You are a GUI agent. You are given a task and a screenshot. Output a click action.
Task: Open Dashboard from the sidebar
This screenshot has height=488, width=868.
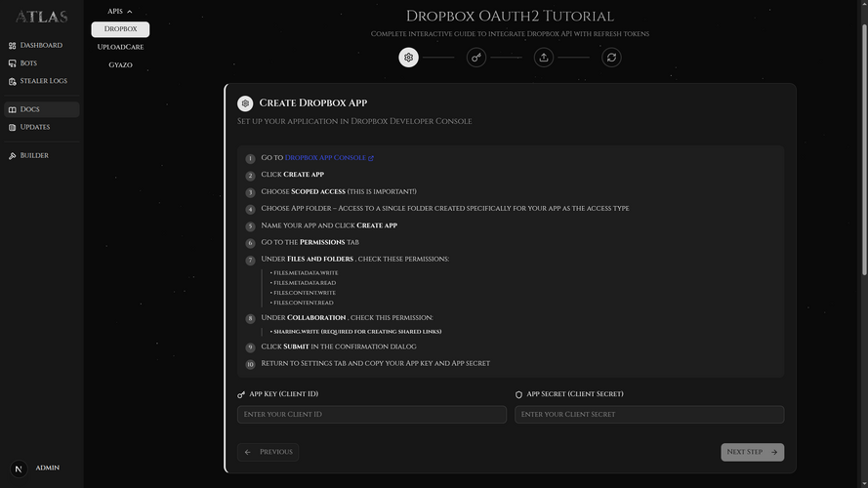[41, 46]
